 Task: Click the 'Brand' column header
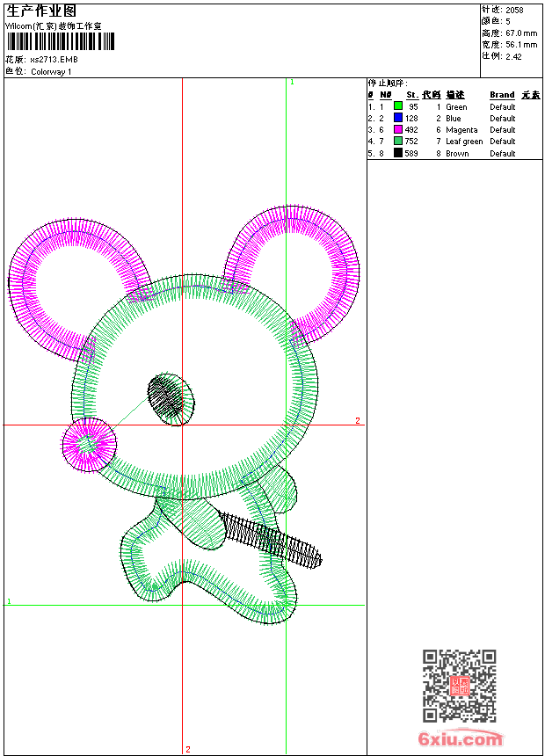(x=502, y=95)
